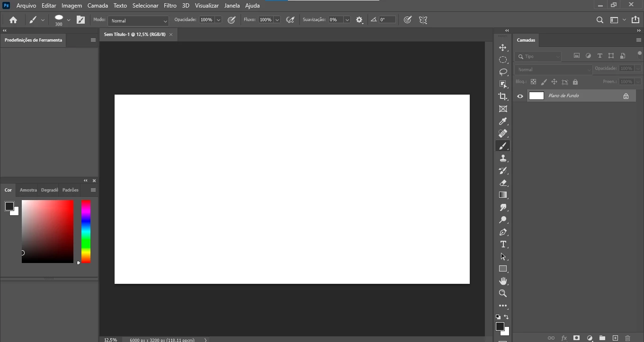Toggle lock all on layer lock row
Image resolution: width=644 pixels, height=342 pixels.
tap(575, 82)
